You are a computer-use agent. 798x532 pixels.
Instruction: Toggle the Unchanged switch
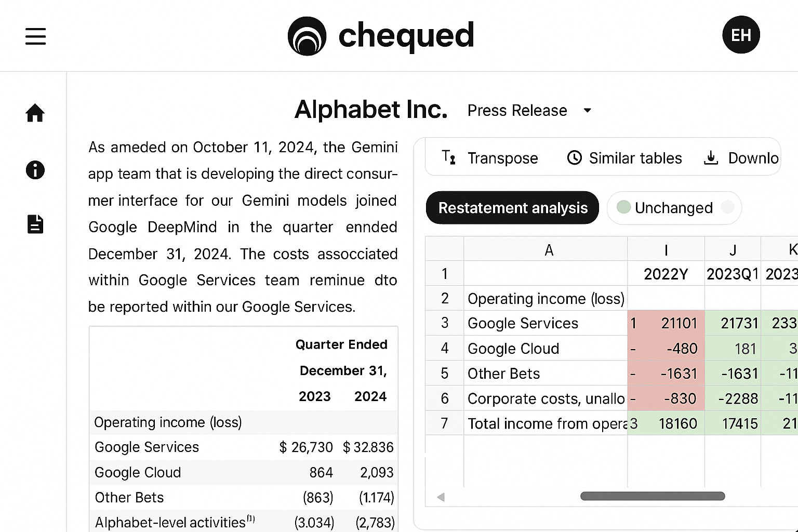click(x=727, y=207)
